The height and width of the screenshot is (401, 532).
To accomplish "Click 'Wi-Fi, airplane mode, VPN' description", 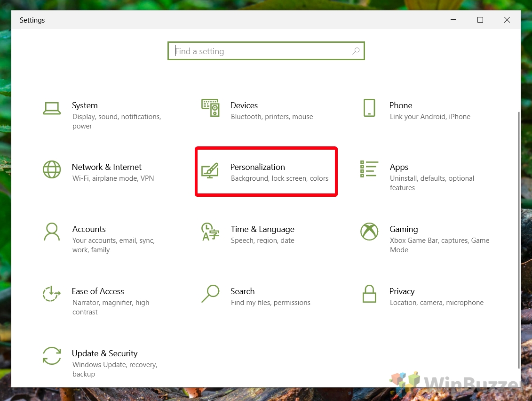I will (113, 178).
